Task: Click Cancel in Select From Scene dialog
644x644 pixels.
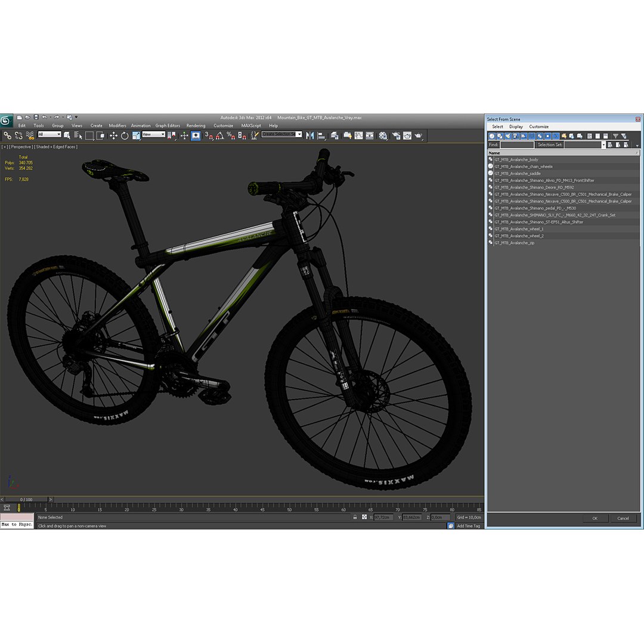Action: point(623,518)
